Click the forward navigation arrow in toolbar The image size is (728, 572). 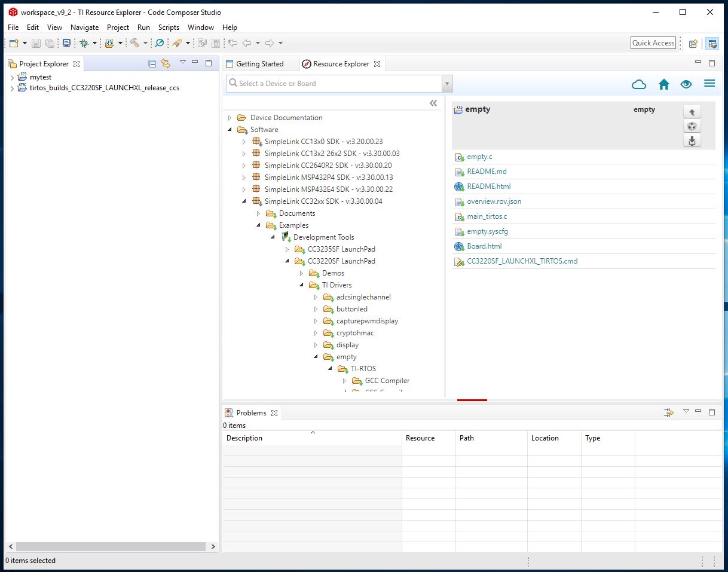[270, 43]
